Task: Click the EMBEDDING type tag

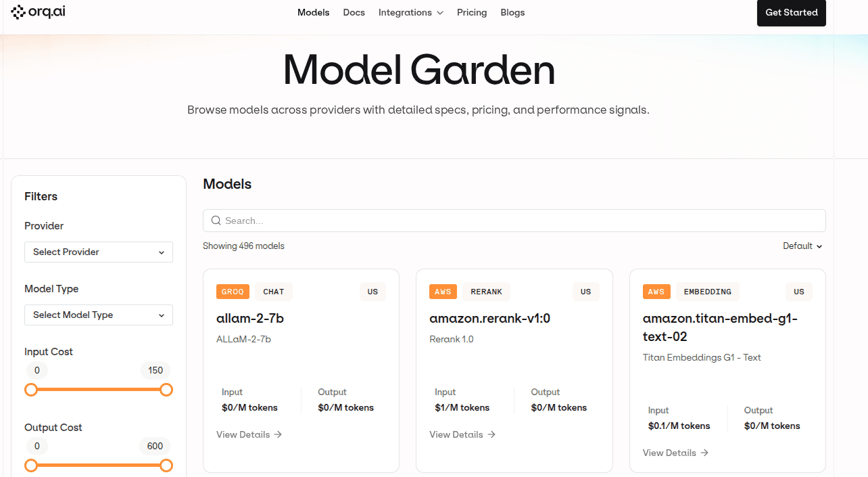Action: pyautogui.click(x=708, y=292)
